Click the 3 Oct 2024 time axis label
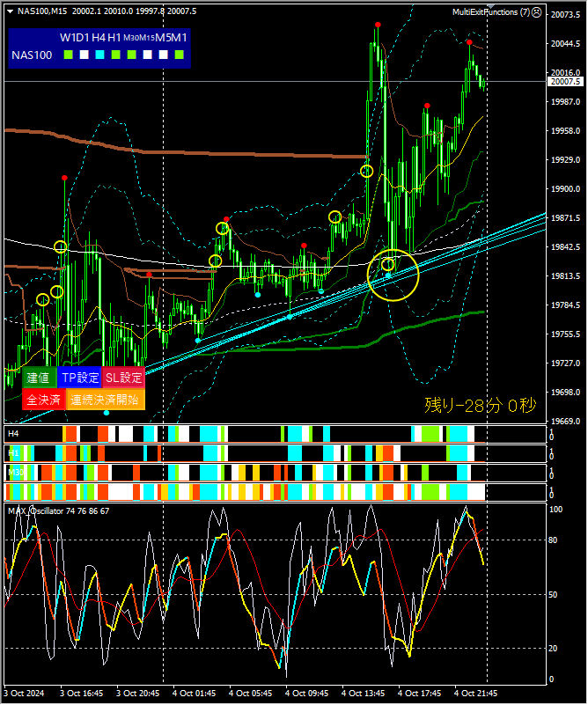The width and height of the screenshot is (588, 705). 25,694
